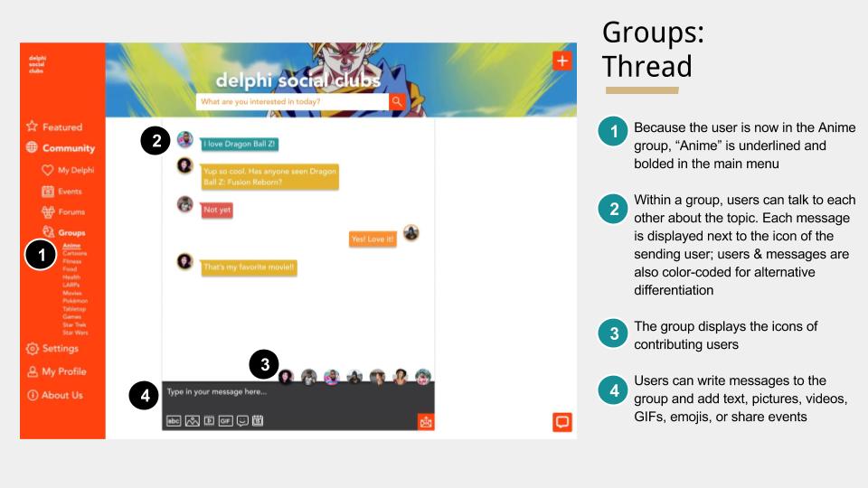Screen dimensions: 868x488
Task: Open the Tabletop Games group
Action: [74, 313]
